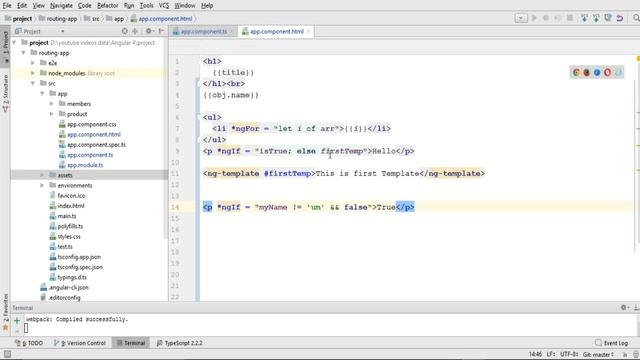Open the TODO tool window
Viewport: 640px width, 360px height.
[x=29, y=343]
